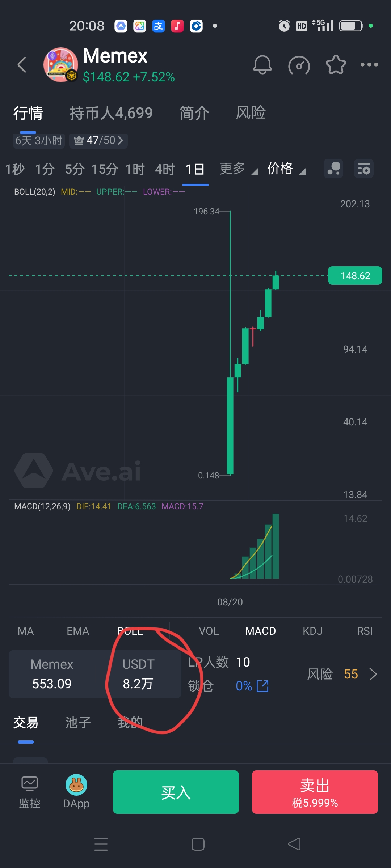Expand the 更多 timeframe dropdown

[x=239, y=169]
